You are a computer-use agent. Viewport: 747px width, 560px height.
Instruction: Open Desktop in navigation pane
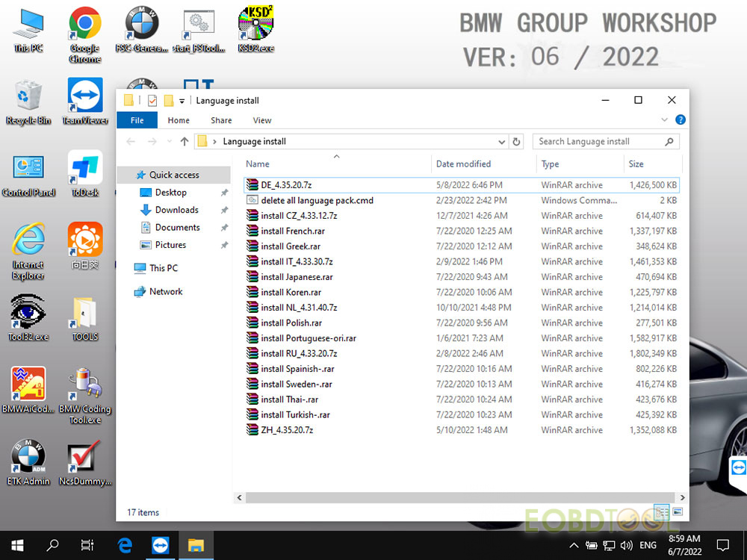point(170,193)
